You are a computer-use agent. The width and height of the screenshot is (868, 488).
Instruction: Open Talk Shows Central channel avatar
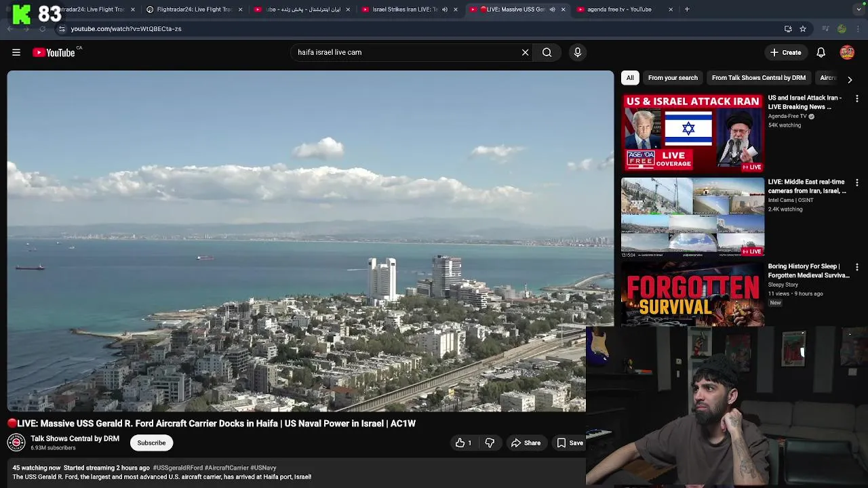click(16, 443)
